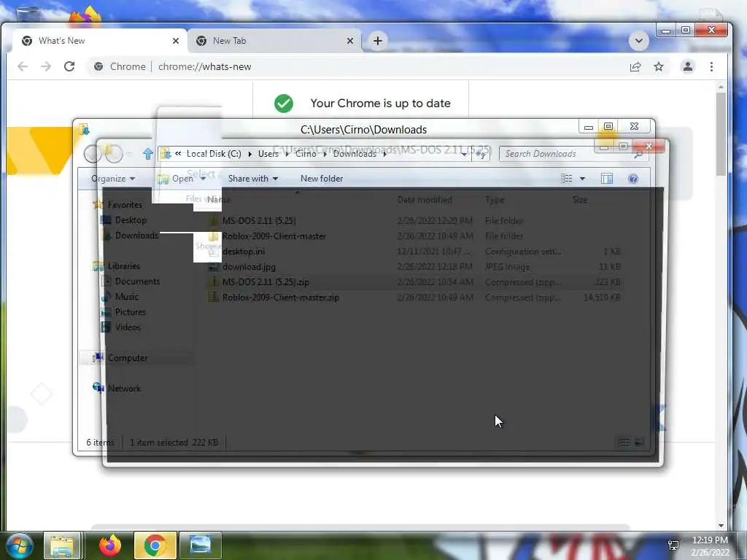Open Firefox from the taskbar
The width and height of the screenshot is (747, 560).
[110, 545]
